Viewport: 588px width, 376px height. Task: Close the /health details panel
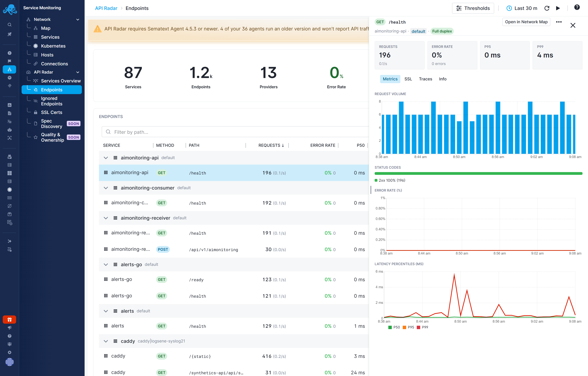[573, 25]
